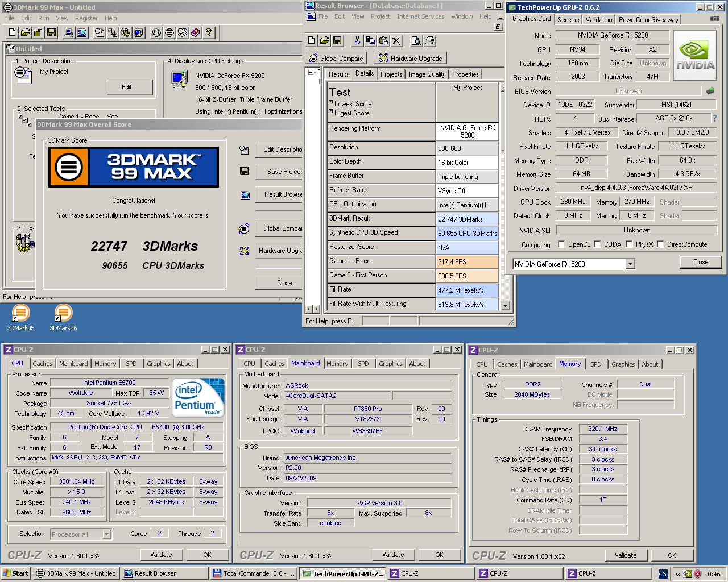Screen dimensions: 728x582
Task: Click Print Preview icon in Result Browser
Action: tap(416, 40)
